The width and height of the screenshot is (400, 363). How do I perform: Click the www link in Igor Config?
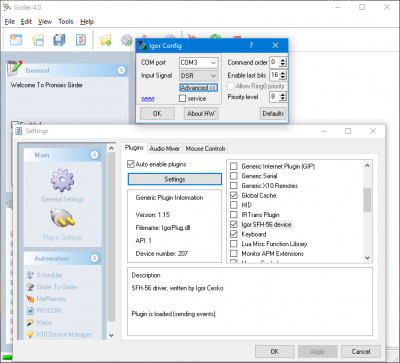pyautogui.click(x=147, y=99)
